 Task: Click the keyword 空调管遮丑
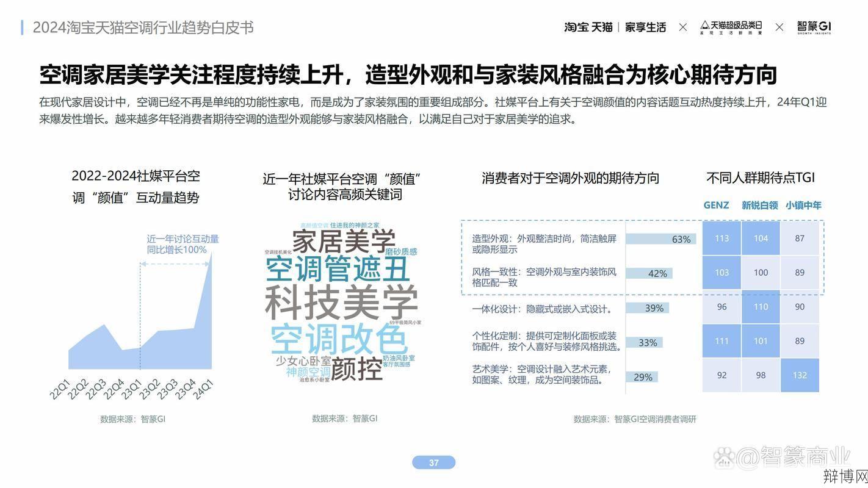tap(337, 269)
